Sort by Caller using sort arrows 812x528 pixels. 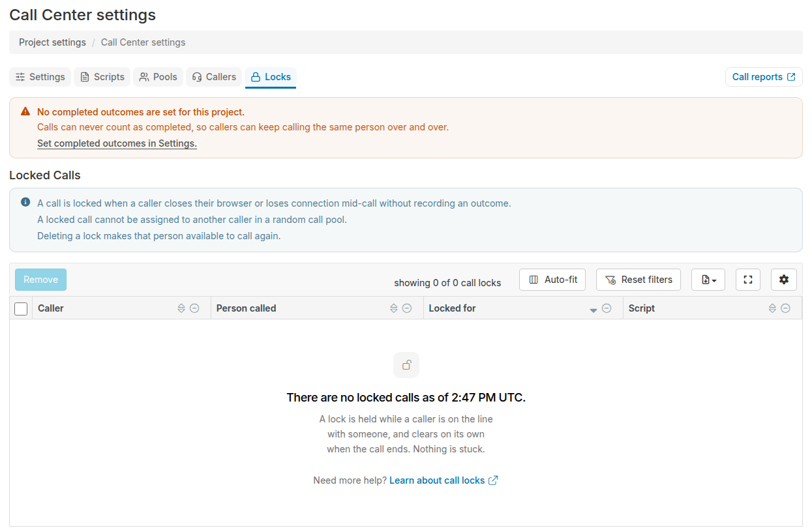point(181,308)
